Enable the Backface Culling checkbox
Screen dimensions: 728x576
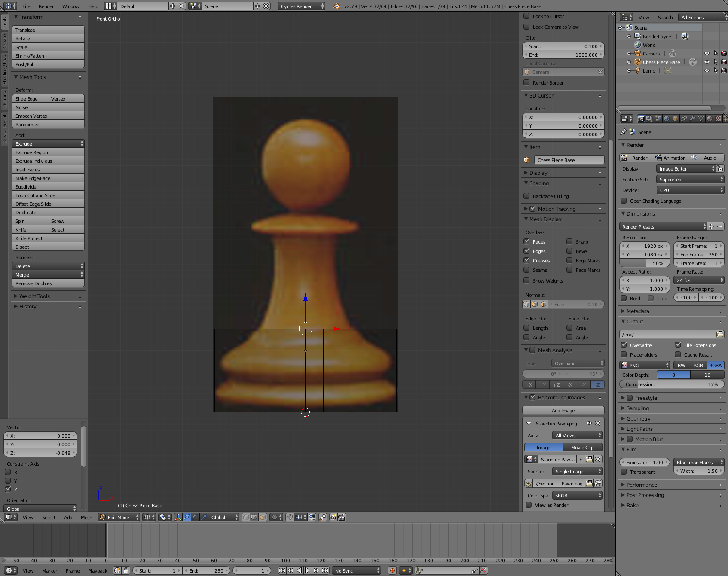point(526,196)
